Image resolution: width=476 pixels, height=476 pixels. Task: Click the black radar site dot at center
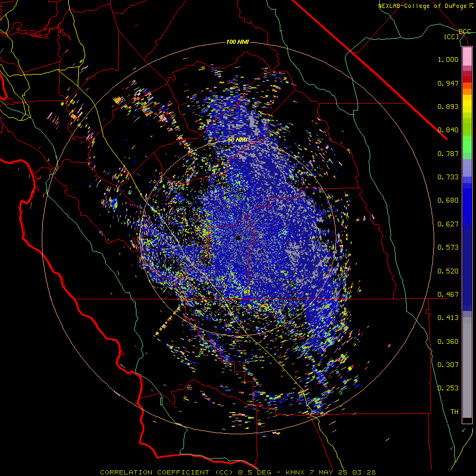238,237
